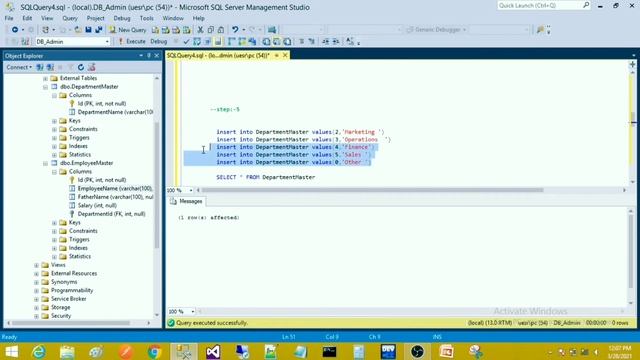The height and width of the screenshot is (360, 640).
Task: Switch output to Results to Grid
Action: coord(277,42)
